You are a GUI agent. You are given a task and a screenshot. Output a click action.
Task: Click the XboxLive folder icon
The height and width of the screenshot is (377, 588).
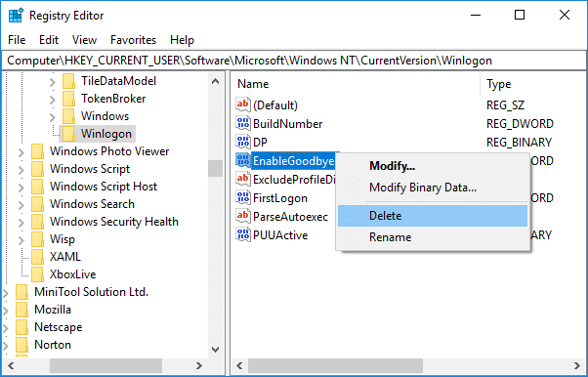[x=37, y=274]
